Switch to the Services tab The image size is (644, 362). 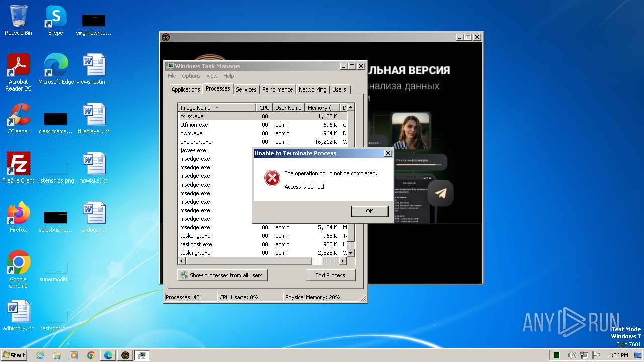tap(246, 89)
